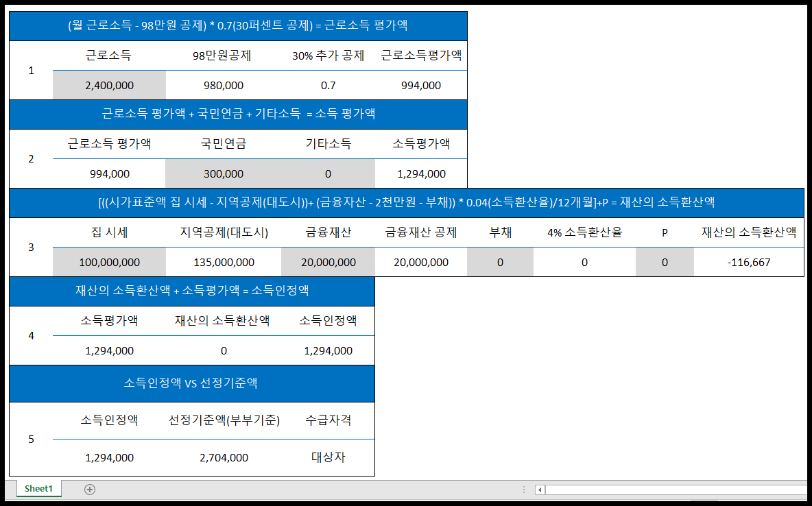Add a new sheet with the plus button
Screen dimensions: 812x506
coord(90,490)
